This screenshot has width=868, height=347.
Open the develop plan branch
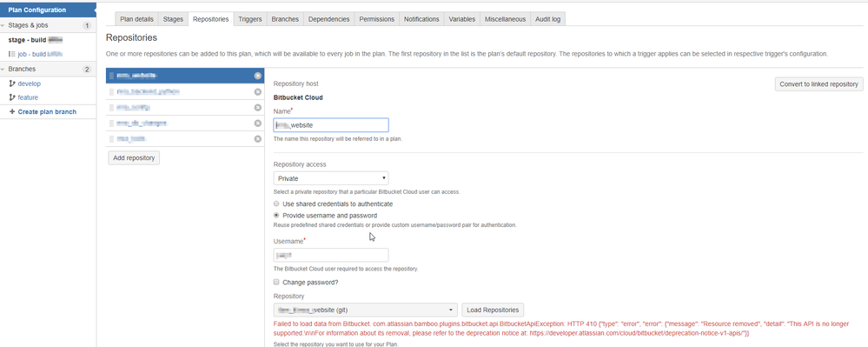coord(30,83)
